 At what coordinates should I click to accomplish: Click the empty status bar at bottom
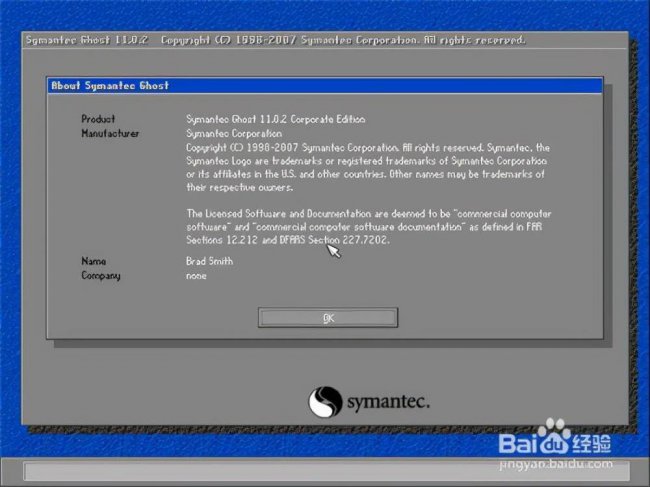(326, 472)
